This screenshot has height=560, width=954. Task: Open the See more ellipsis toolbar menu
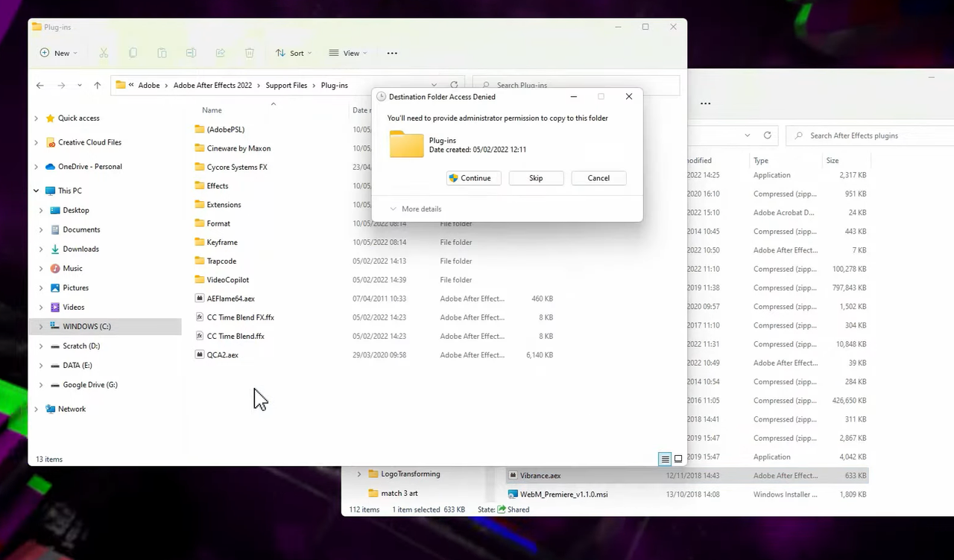(392, 52)
